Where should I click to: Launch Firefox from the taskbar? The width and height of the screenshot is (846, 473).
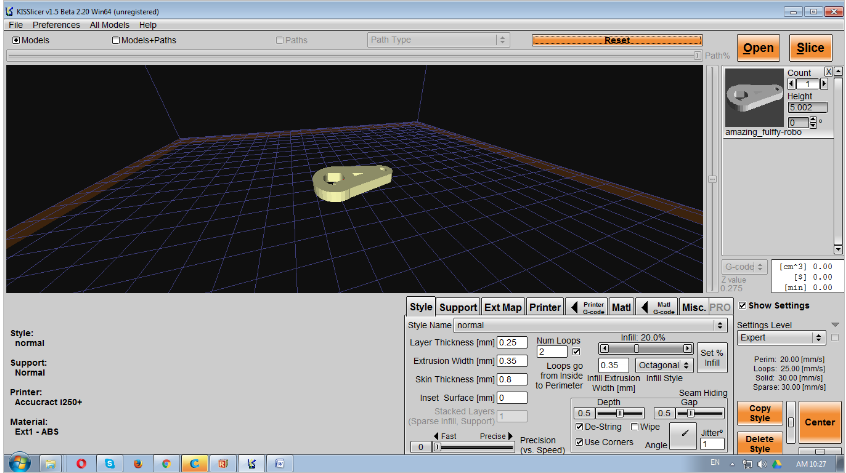[138, 463]
